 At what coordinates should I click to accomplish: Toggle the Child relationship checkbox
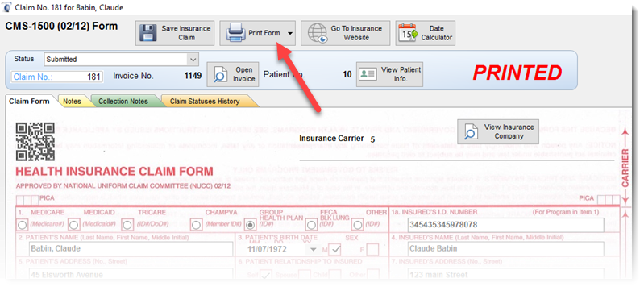tap(335, 275)
